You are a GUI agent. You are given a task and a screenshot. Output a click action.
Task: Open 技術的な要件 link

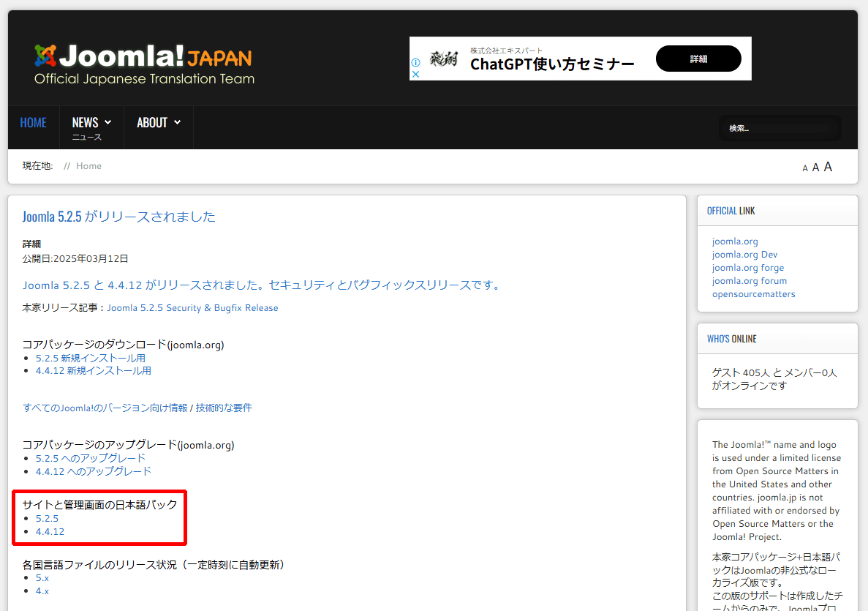[224, 408]
